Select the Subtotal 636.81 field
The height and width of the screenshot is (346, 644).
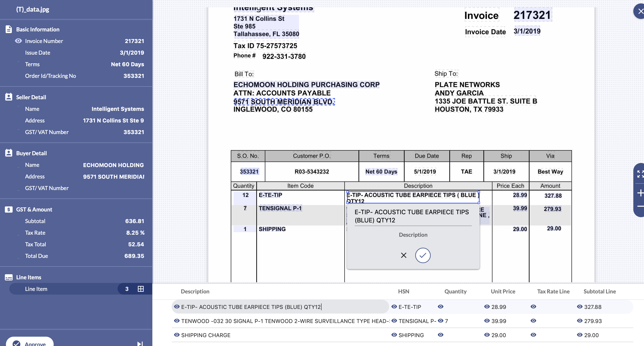(85, 221)
